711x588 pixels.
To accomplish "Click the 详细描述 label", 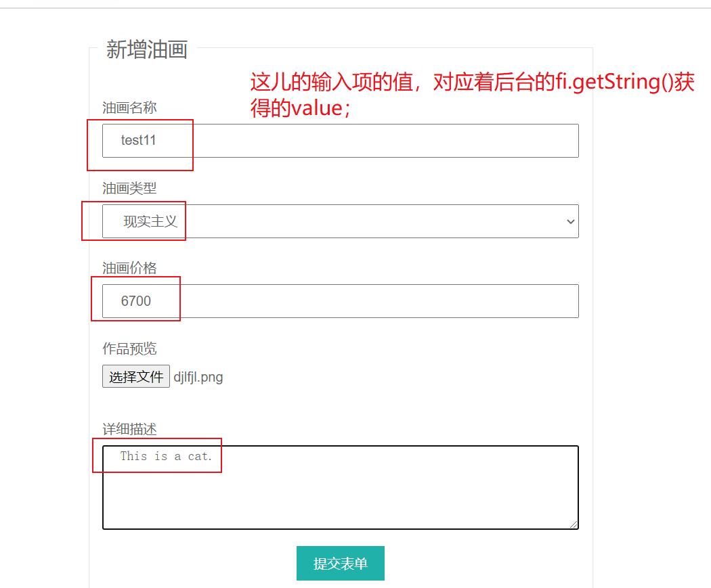I will point(129,429).
